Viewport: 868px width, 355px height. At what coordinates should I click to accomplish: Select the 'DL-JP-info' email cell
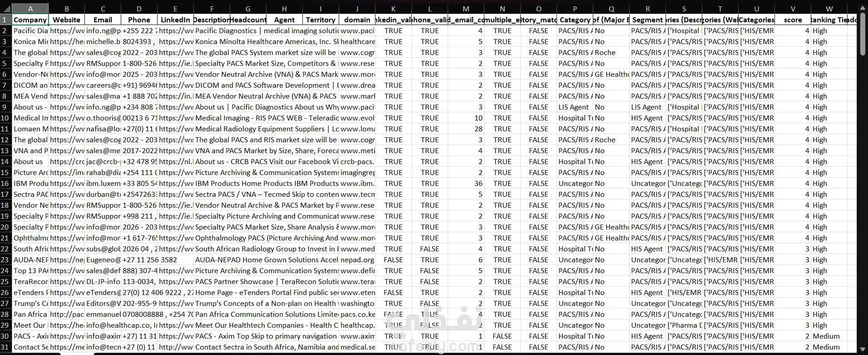click(x=103, y=281)
